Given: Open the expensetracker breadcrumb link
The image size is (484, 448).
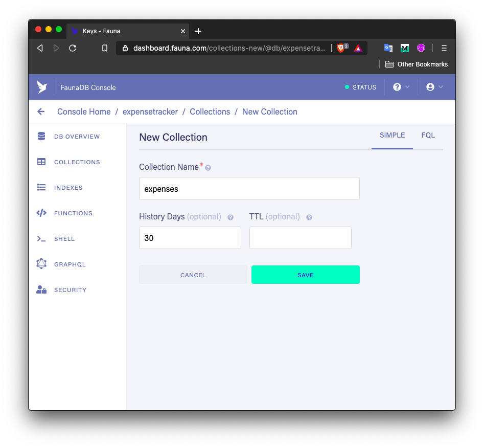Looking at the screenshot, I should 150,111.
